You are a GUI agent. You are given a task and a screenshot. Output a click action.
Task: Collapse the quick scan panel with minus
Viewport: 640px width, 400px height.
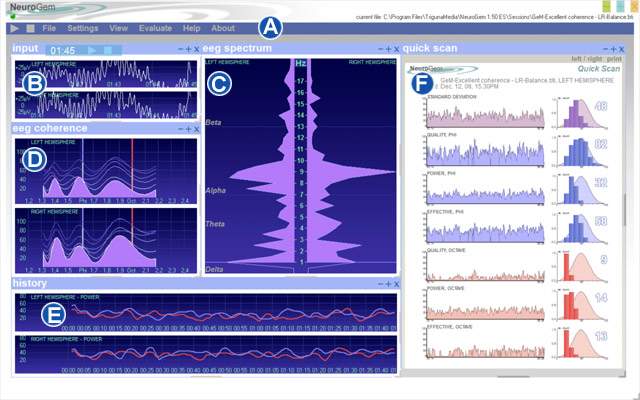[606, 49]
